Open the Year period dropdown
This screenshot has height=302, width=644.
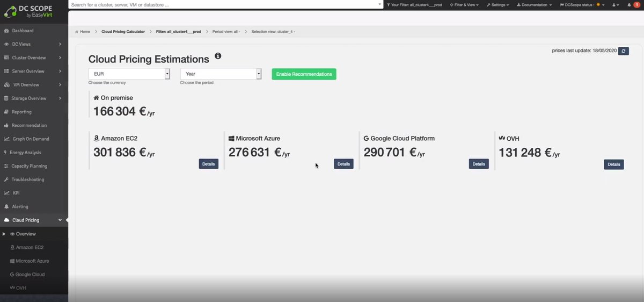221,74
